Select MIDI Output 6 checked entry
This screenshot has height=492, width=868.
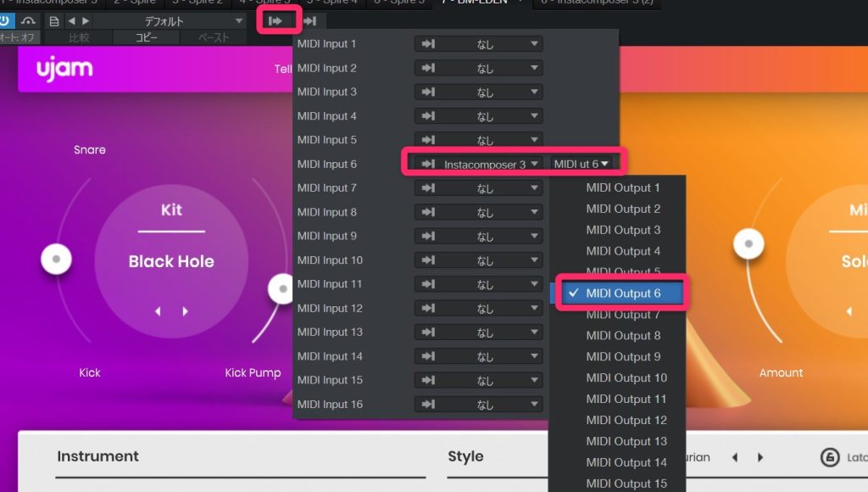pos(622,294)
